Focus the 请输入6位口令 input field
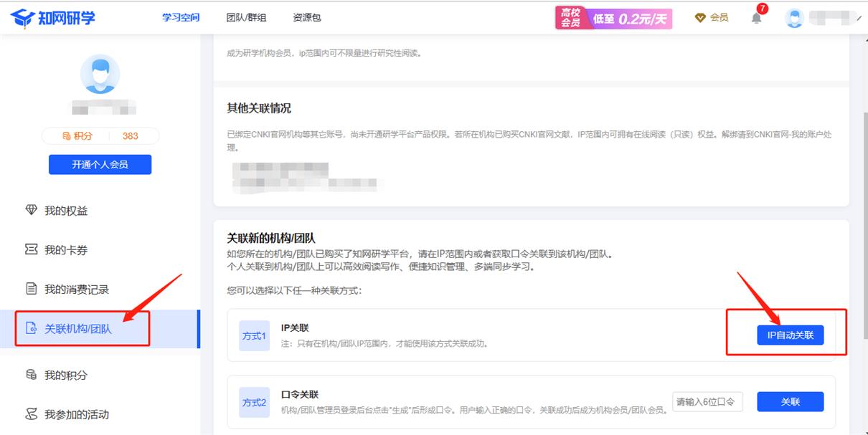 coord(707,402)
